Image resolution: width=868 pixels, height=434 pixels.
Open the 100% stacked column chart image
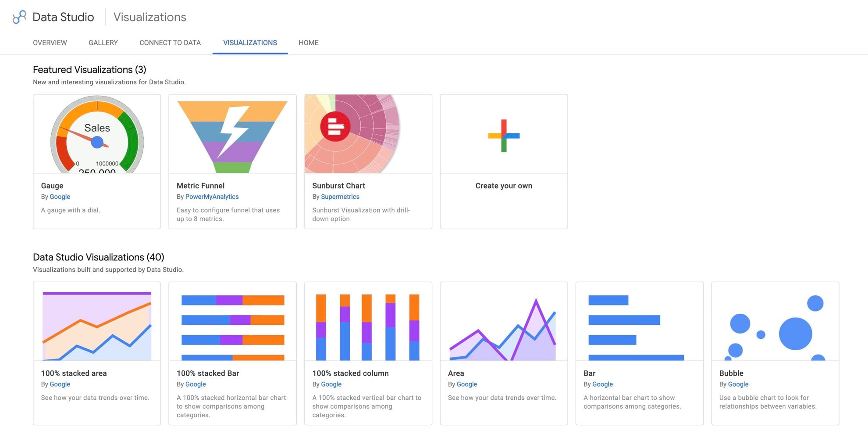(x=368, y=322)
